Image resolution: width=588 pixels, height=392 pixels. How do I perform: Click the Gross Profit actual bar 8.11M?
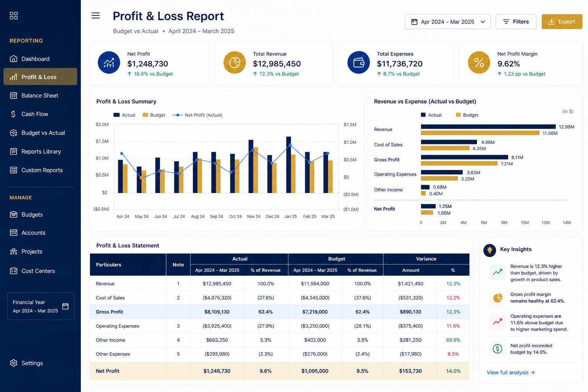[x=464, y=157]
